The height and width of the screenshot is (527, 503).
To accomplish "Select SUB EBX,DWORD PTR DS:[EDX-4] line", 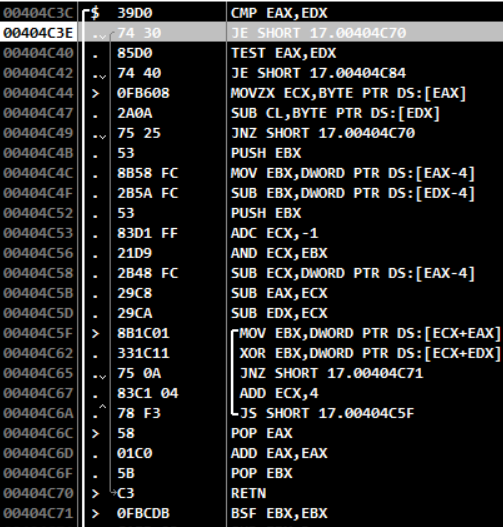I will click(x=353, y=193).
